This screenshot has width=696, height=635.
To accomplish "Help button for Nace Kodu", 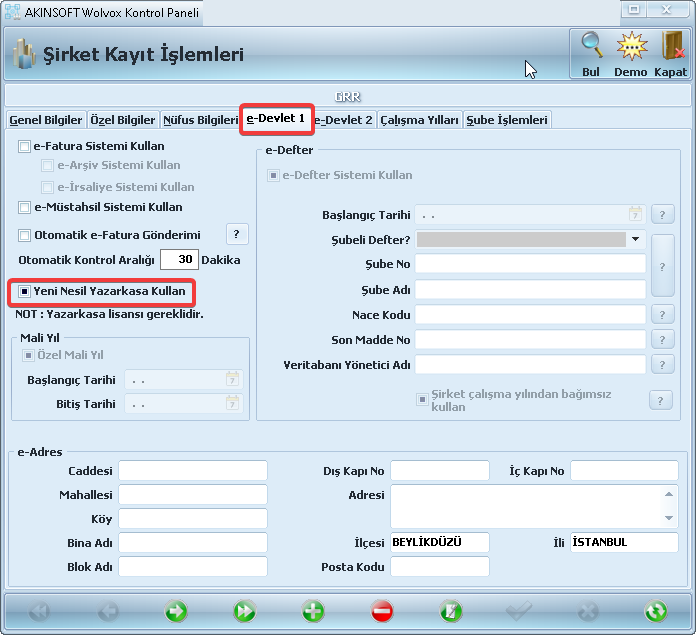I will (662, 315).
